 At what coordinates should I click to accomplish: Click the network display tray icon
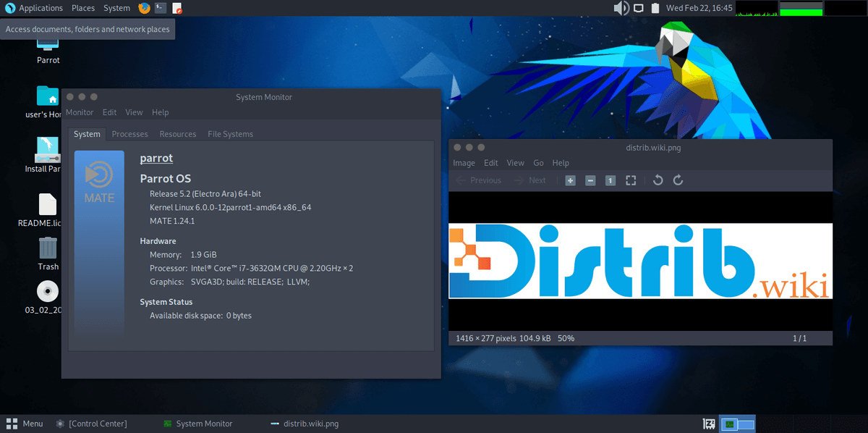coord(639,8)
